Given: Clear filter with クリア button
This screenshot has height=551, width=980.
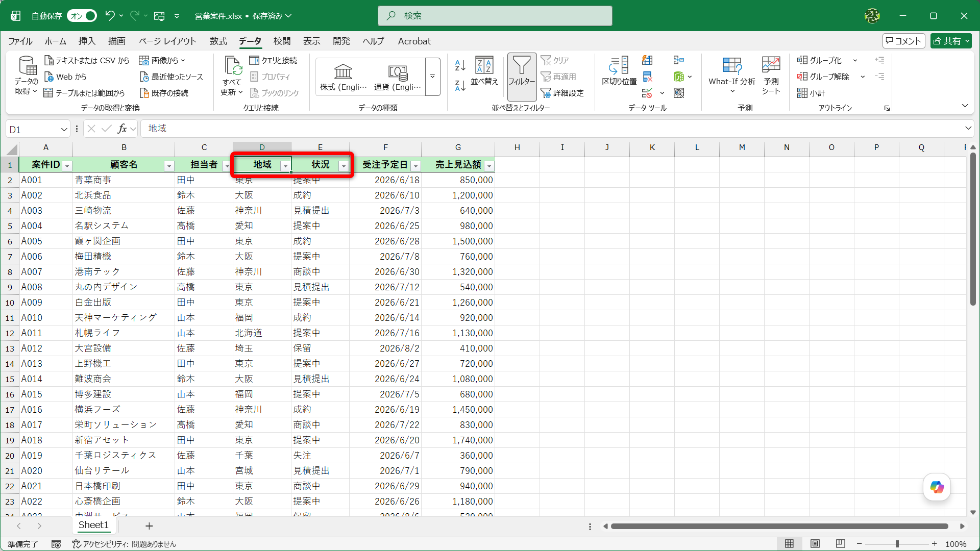Looking at the screenshot, I should point(555,60).
